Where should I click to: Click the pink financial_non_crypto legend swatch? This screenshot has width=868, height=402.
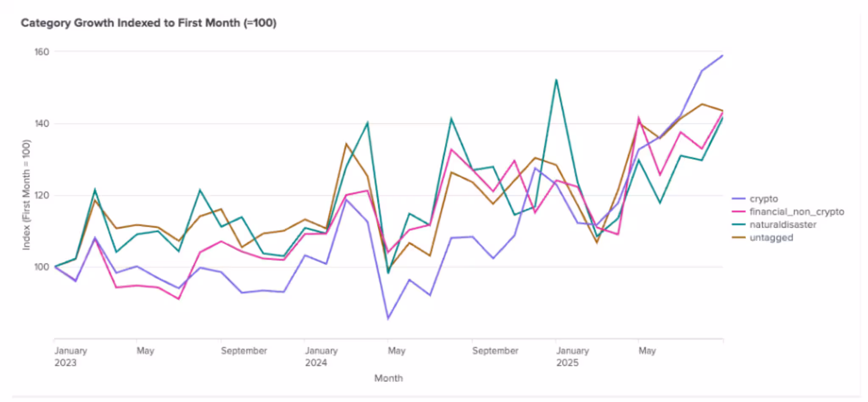[x=738, y=212]
